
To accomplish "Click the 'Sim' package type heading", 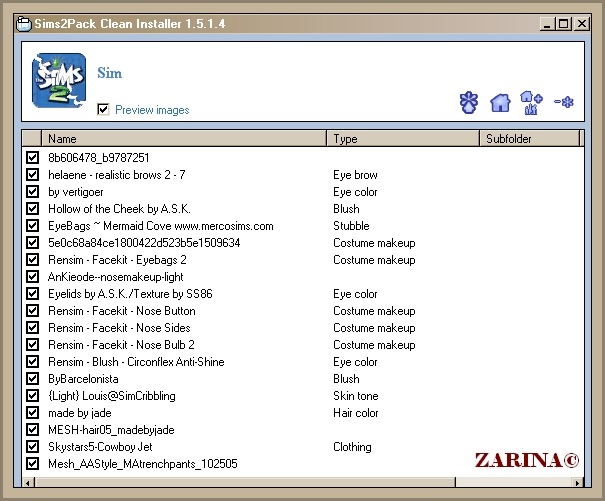I will (110, 73).
